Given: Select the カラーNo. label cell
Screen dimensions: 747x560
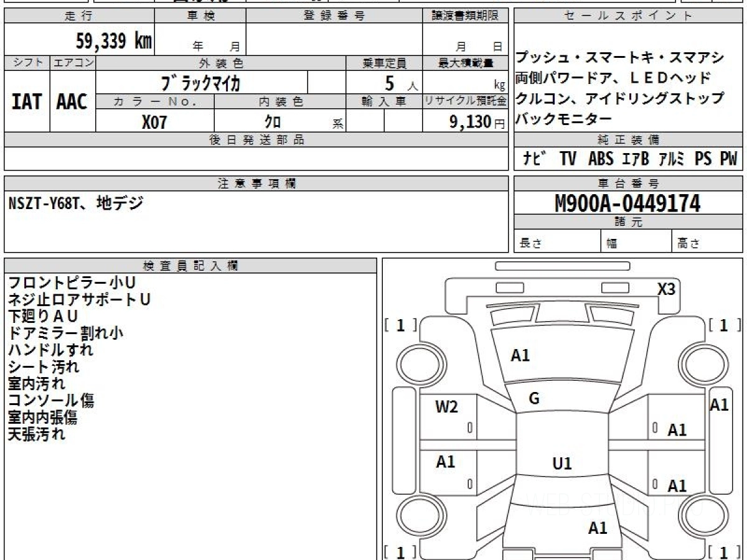Looking at the screenshot, I should coord(155,101).
